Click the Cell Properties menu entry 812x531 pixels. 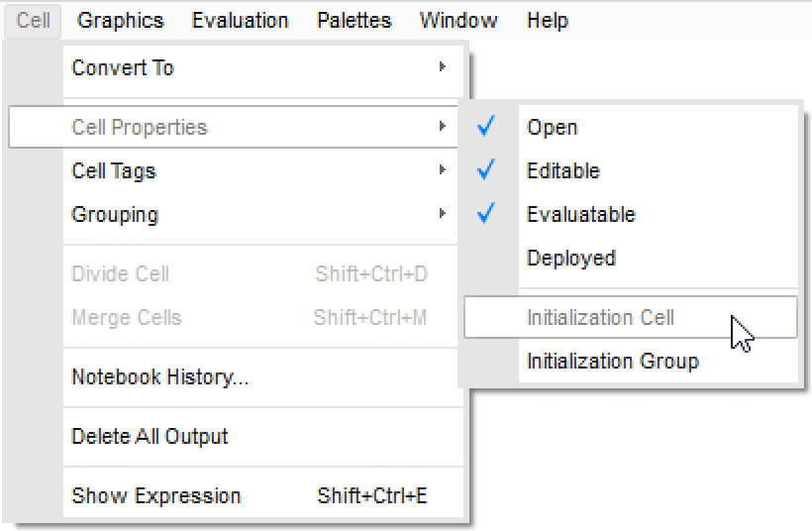(140, 128)
